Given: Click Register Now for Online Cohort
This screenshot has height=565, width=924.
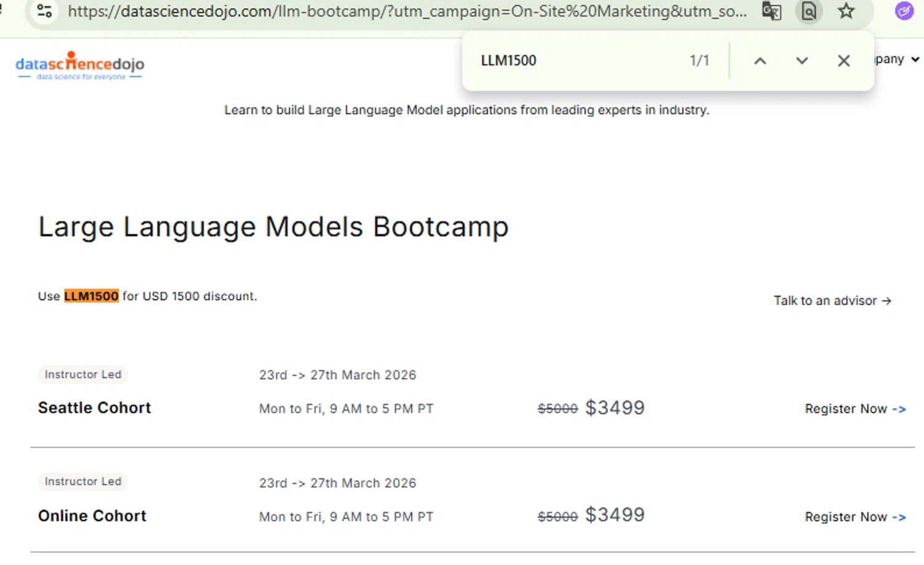Looking at the screenshot, I should click(855, 517).
